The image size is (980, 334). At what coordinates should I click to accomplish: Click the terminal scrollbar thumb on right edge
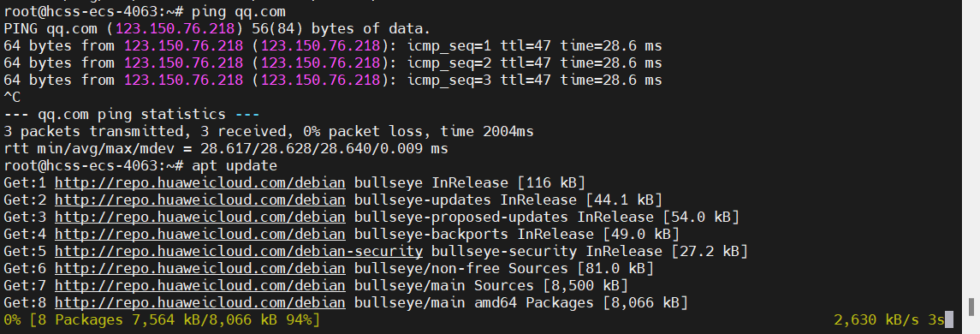(972, 307)
